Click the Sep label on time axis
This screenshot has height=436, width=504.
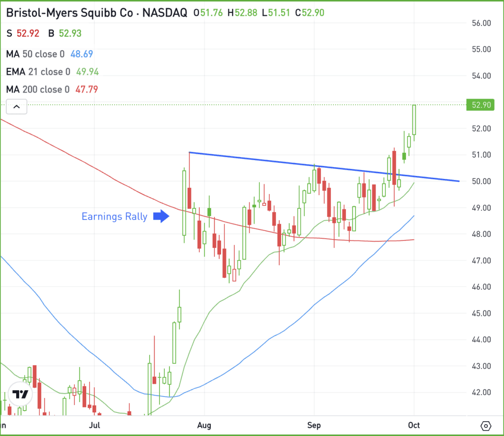314,425
